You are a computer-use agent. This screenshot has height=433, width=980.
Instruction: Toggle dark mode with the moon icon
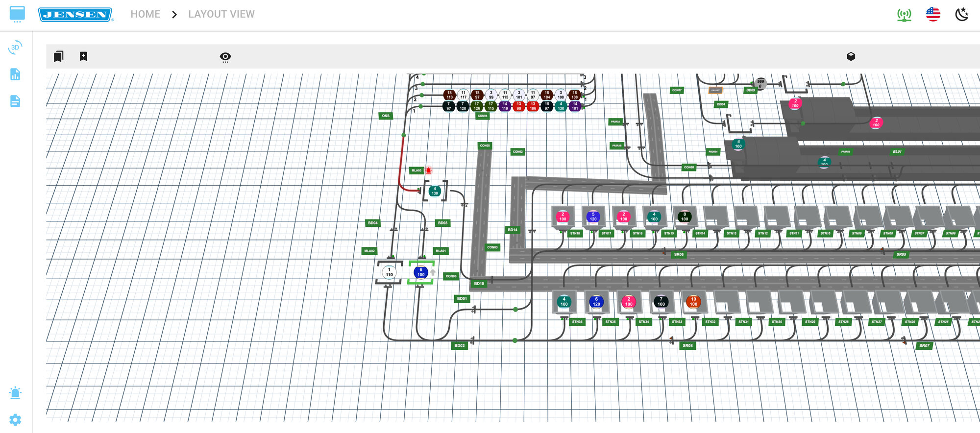pyautogui.click(x=962, y=15)
